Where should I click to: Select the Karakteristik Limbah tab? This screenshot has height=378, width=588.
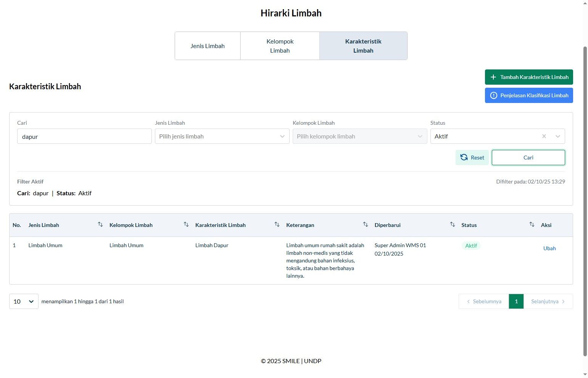[x=363, y=46]
